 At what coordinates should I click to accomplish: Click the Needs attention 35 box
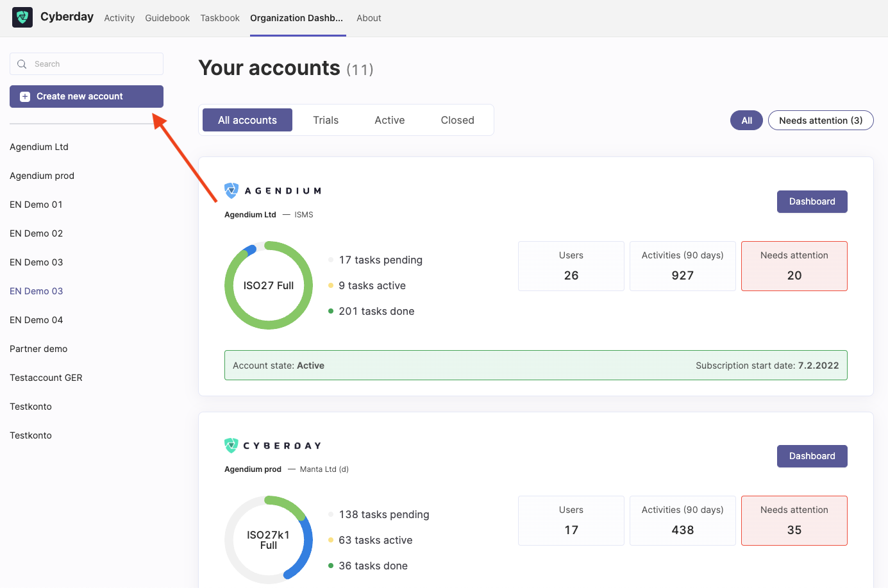[x=794, y=521]
